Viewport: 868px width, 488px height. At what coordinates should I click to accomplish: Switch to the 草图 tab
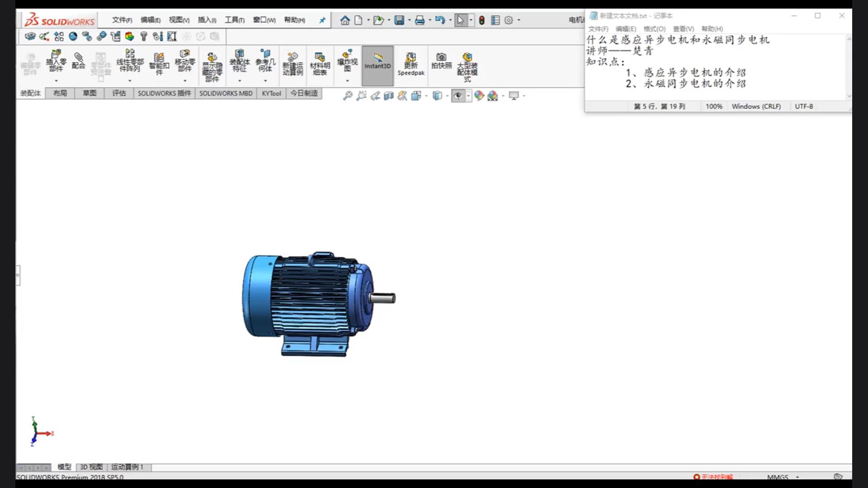point(90,93)
